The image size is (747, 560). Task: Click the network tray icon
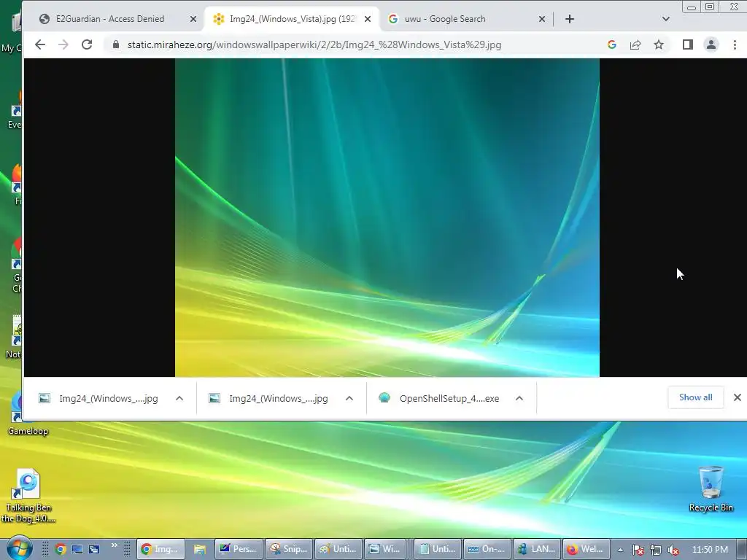tap(656, 550)
